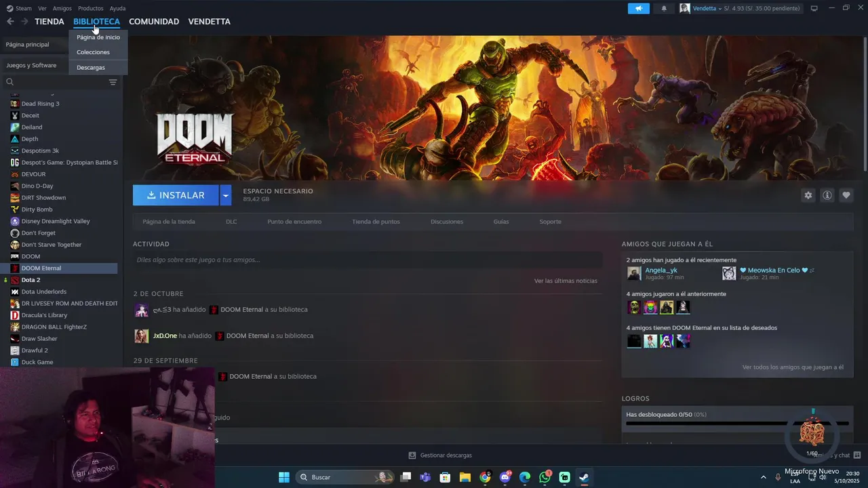Open Windows Start menu

click(x=284, y=477)
